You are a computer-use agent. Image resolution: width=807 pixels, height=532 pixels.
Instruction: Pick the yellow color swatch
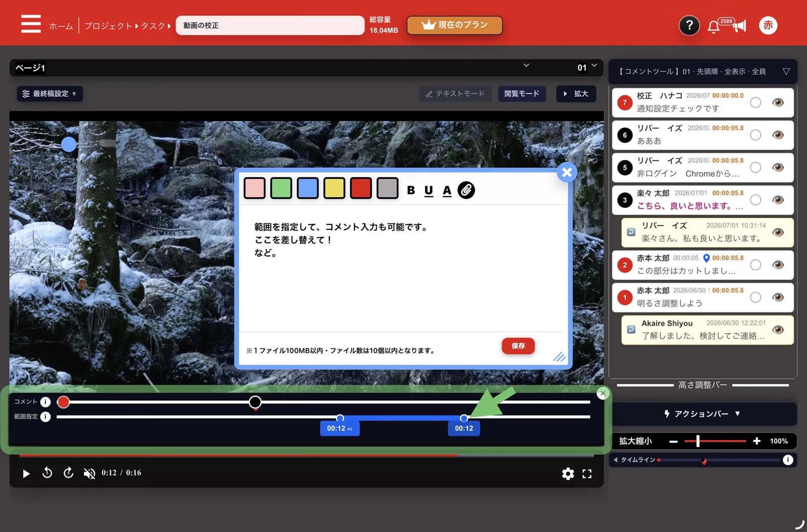click(334, 188)
